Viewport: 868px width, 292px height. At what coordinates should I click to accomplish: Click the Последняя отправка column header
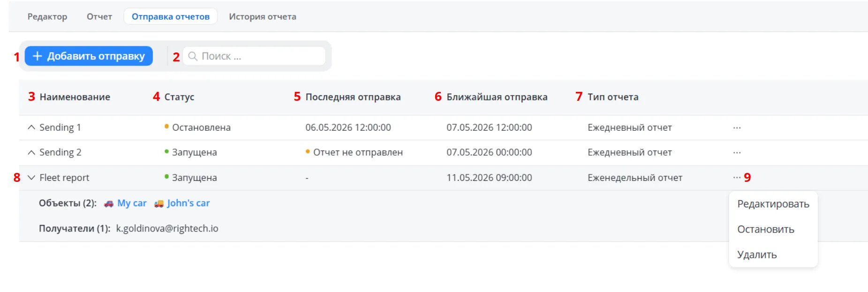click(x=353, y=97)
